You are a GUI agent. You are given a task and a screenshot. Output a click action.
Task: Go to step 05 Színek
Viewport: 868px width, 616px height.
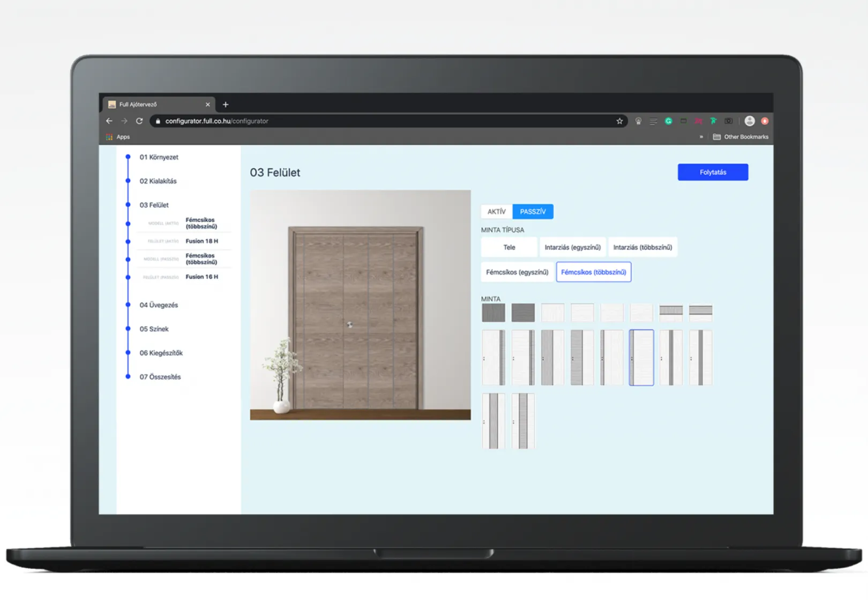click(x=154, y=329)
